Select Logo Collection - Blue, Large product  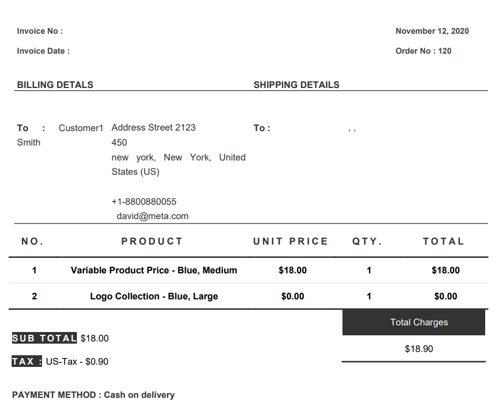[x=154, y=296]
